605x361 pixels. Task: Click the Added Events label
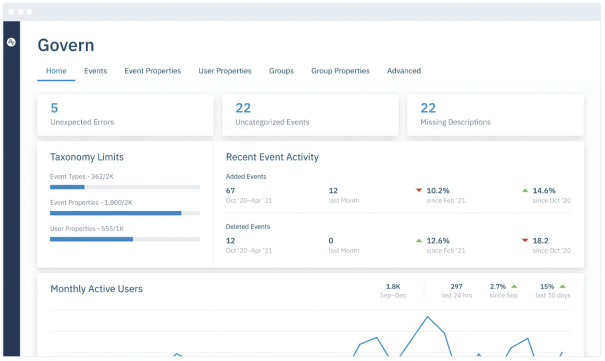point(246,177)
